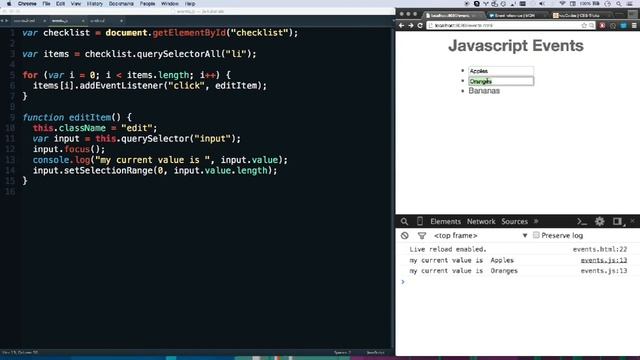Click 'my current value is Oranges' message
The image size is (640, 360).
click(x=463, y=271)
